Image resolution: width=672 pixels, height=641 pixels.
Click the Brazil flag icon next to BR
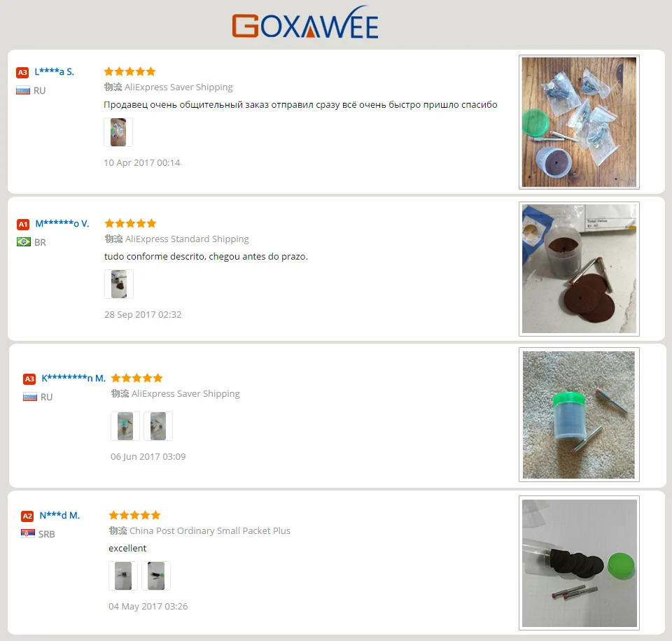(24, 242)
